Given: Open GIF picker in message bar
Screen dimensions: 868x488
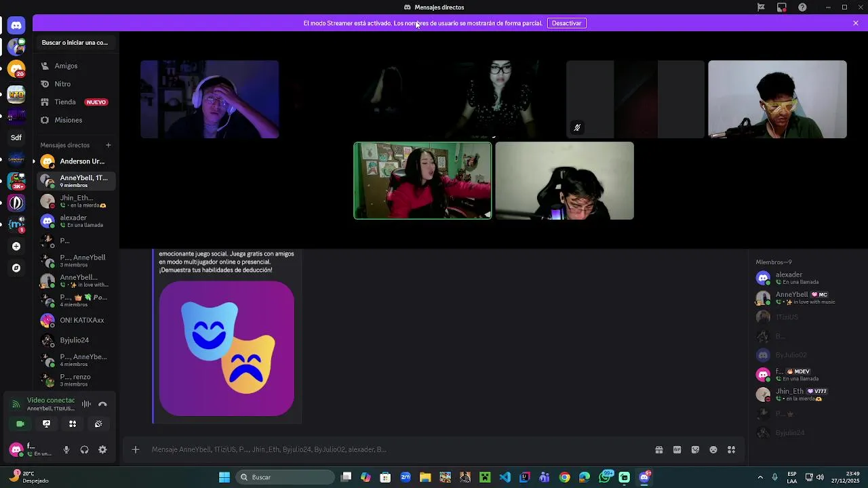Looking at the screenshot, I should tap(677, 449).
